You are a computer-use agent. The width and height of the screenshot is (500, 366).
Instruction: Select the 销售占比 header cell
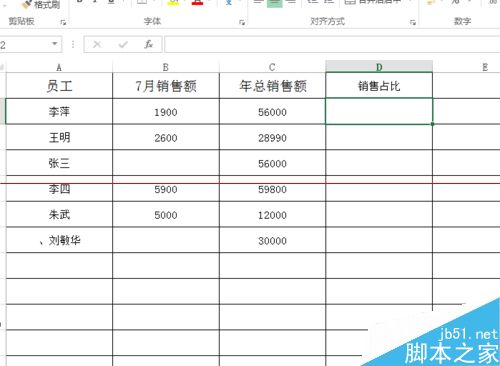tap(379, 86)
